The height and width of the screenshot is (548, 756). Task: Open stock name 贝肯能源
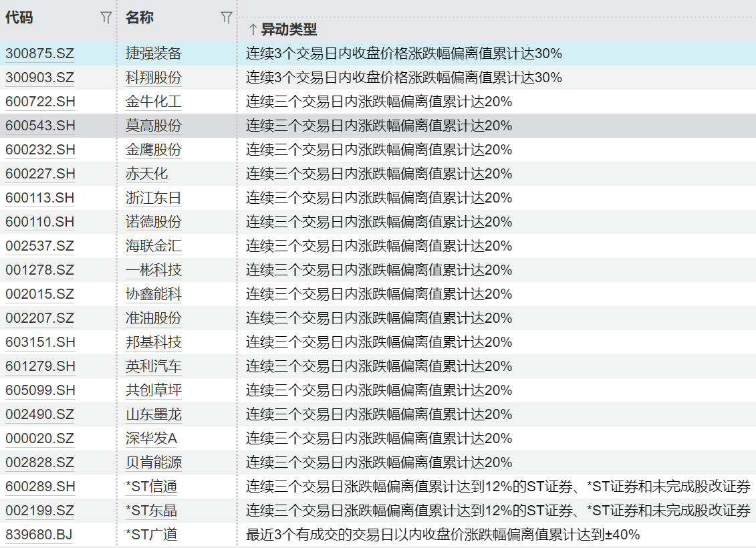pos(153,463)
